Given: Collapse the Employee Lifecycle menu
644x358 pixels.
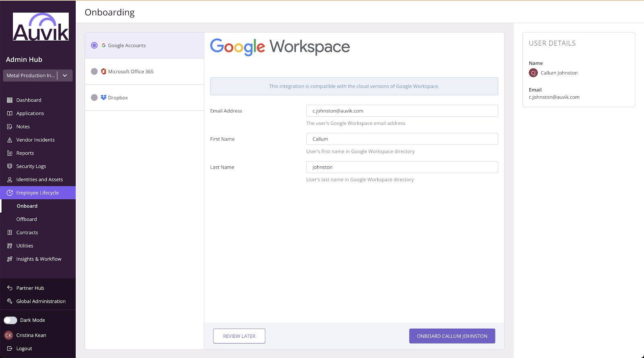Looking at the screenshot, I should pos(38,193).
